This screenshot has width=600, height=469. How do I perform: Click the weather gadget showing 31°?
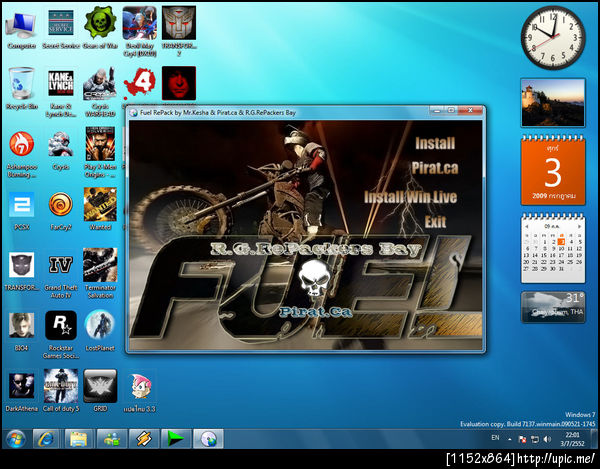coord(553,307)
